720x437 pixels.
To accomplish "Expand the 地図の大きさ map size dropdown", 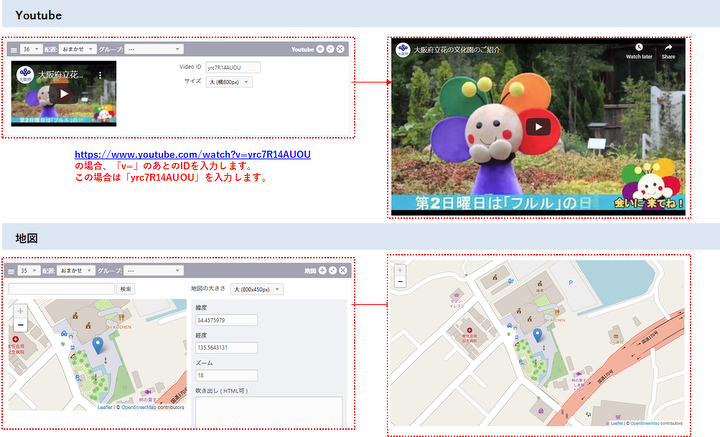I will 257,289.
